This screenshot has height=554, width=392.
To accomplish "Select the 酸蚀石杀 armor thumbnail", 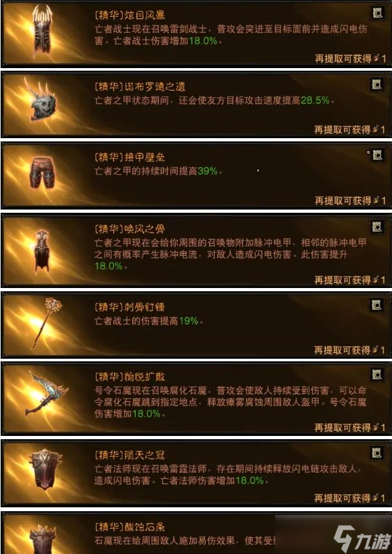I will click(42, 539).
